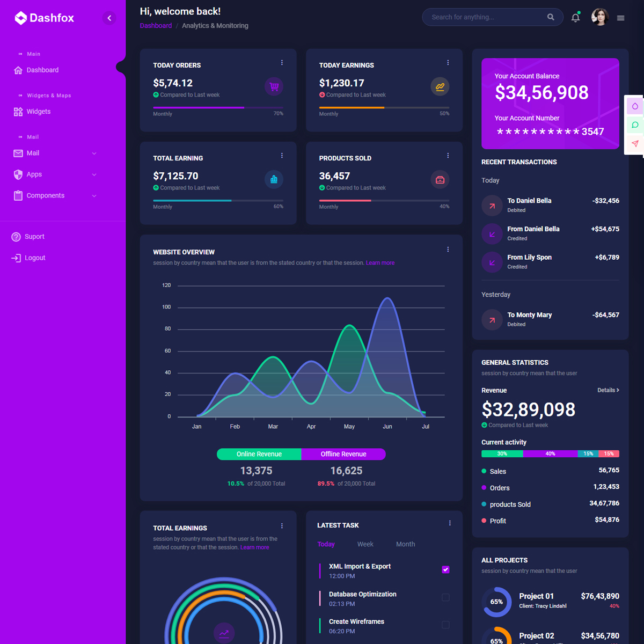Focus the Search for anything field

tap(493, 17)
